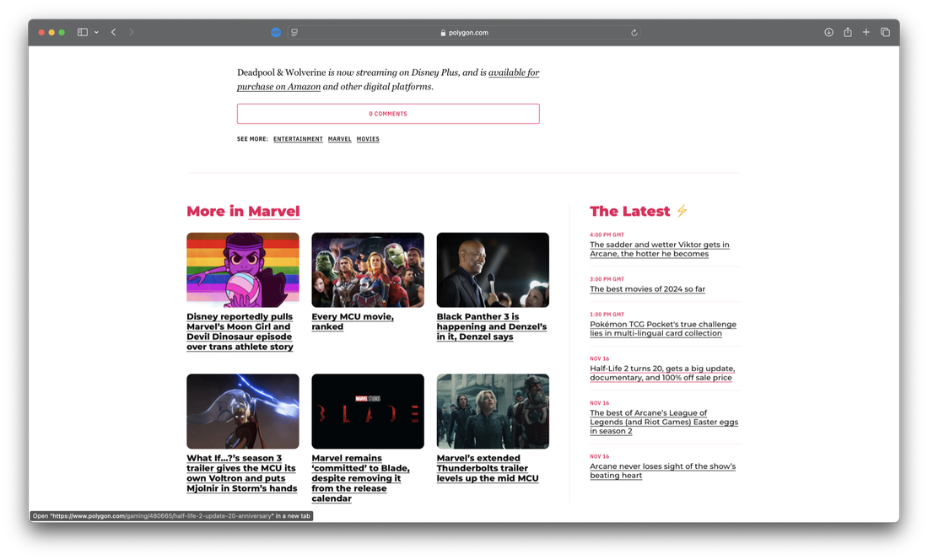The width and height of the screenshot is (928, 560).
Task: Open 'Every MCU movie, ranked' headline
Action: click(x=353, y=321)
